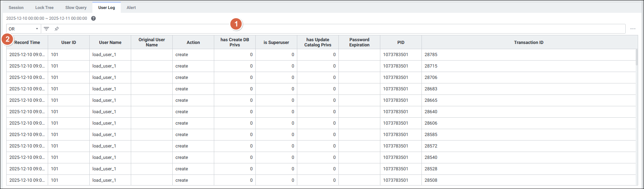This screenshot has width=644, height=189.
Task: Click the filter lines icon
Action: 46,29
